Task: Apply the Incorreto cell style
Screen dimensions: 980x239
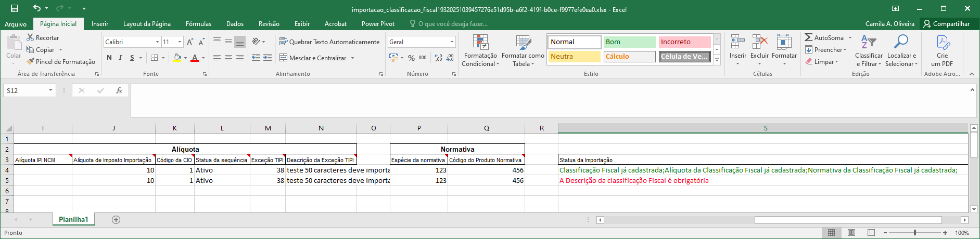Action: click(x=684, y=42)
